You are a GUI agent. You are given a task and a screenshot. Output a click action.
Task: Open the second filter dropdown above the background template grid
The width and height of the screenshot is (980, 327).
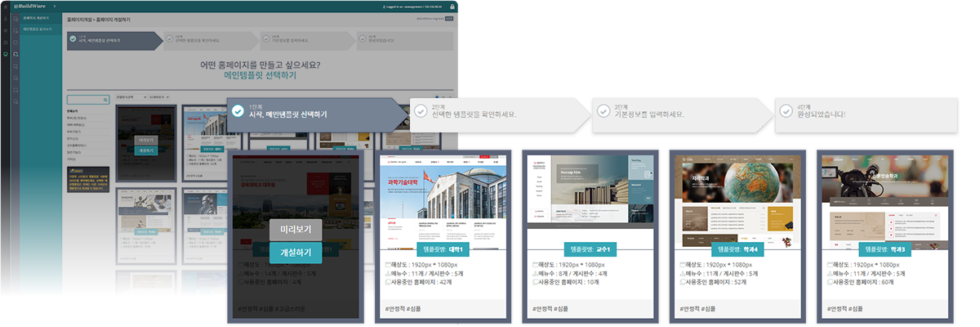pyautogui.click(x=161, y=96)
